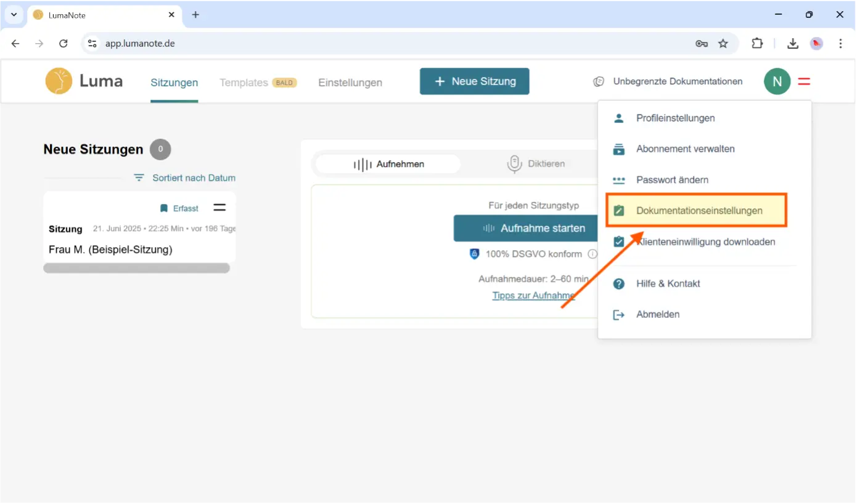Screen dimensions: 857x504
Task: Choose Abonnement verwalten from menu
Action: [685, 149]
